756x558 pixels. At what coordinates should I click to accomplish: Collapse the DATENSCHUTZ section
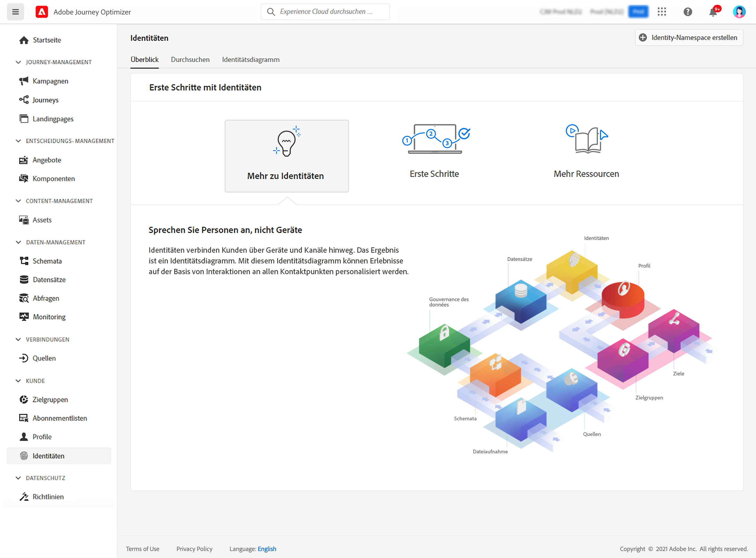click(x=18, y=478)
